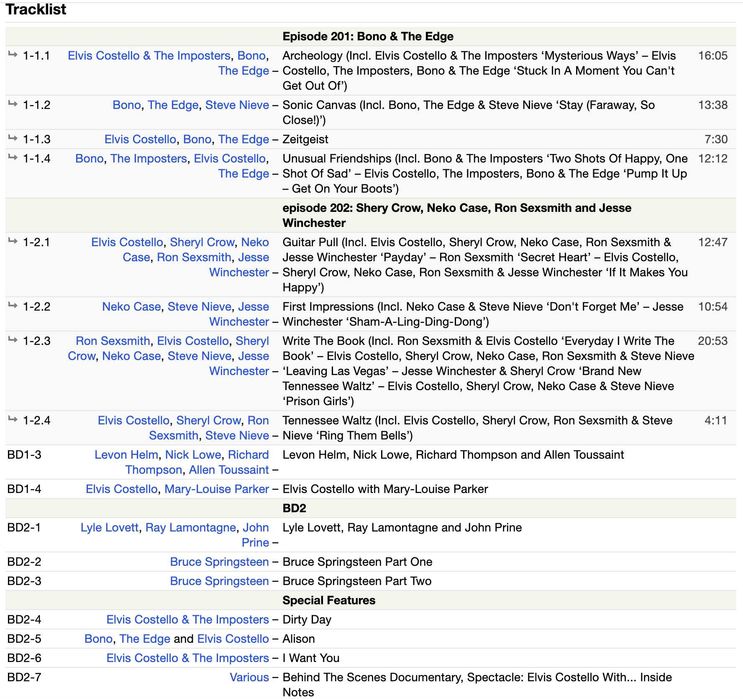Click sub-track arrow icon beside 1-1.4
The width and height of the screenshot is (743, 699).
pos(12,157)
